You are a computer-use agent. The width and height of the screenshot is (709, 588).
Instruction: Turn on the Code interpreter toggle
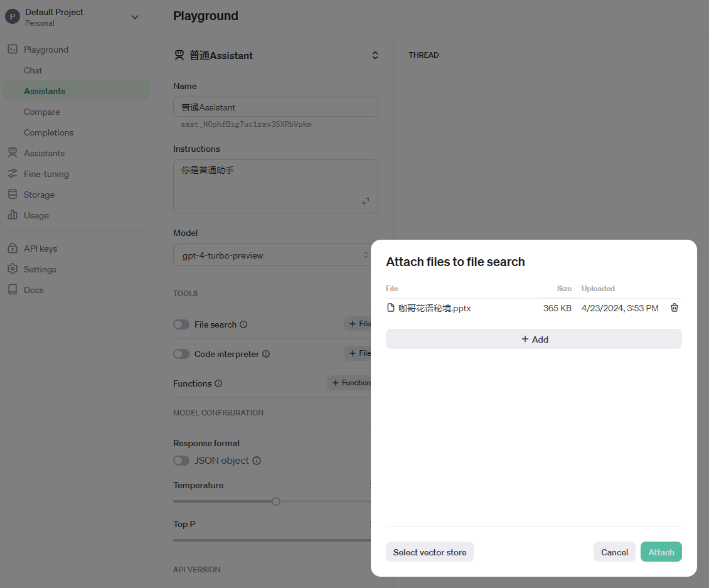181,354
